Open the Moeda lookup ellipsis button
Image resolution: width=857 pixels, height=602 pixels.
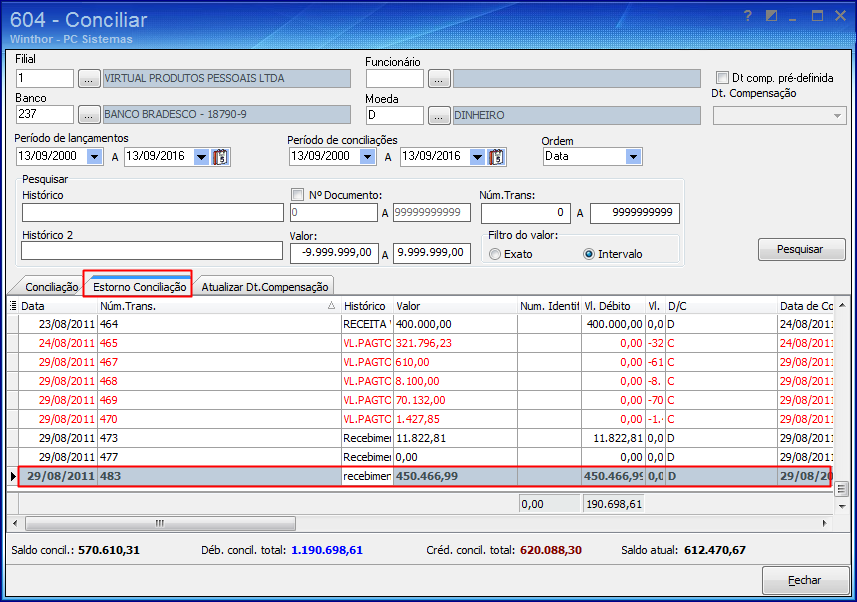pyautogui.click(x=439, y=115)
